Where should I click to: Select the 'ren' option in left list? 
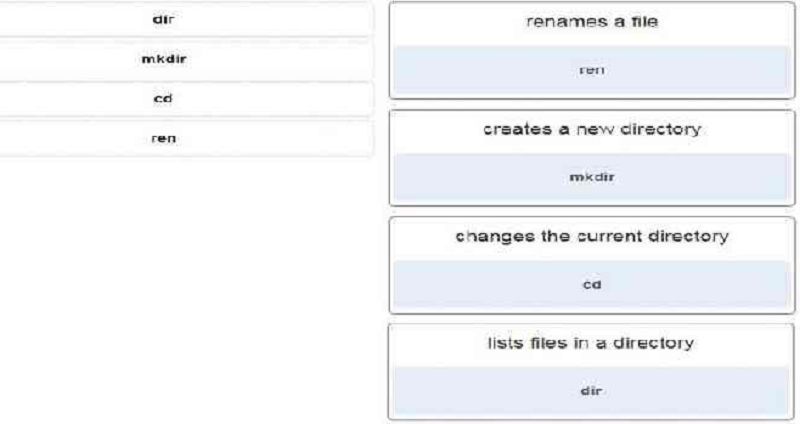tap(163, 138)
